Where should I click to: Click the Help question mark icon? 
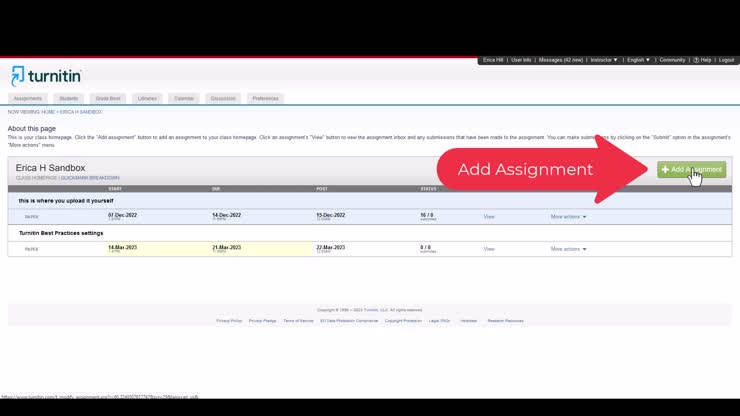pos(699,60)
